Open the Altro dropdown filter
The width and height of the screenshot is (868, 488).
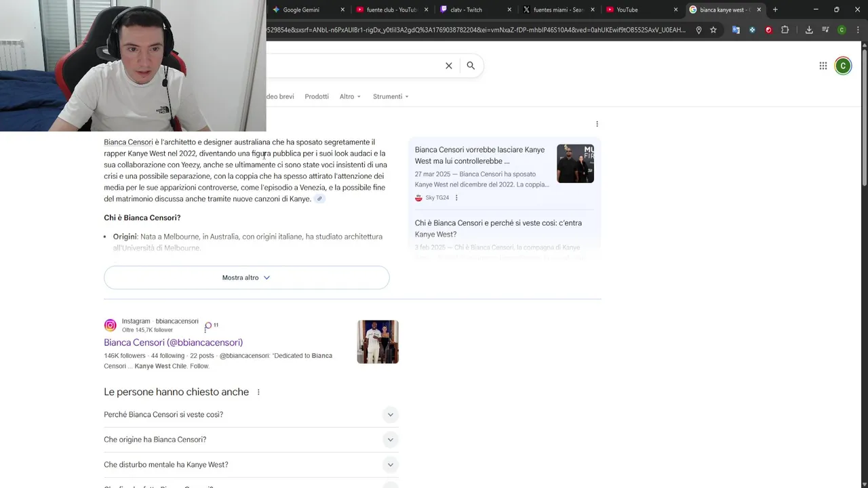(x=350, y=96)
